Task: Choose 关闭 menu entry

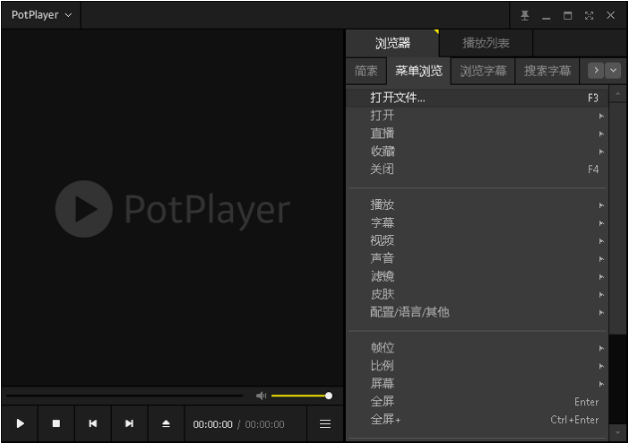Action: click(x=477, y=169)
